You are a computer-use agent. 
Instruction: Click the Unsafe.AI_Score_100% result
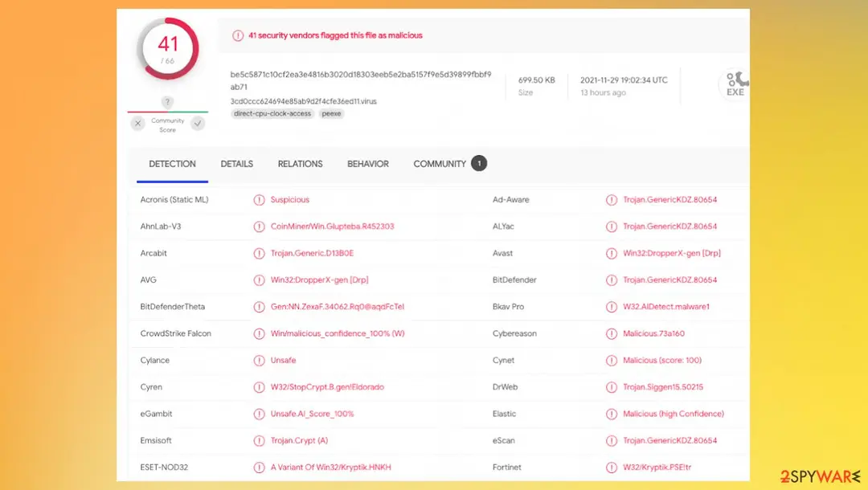click(312, 414)
